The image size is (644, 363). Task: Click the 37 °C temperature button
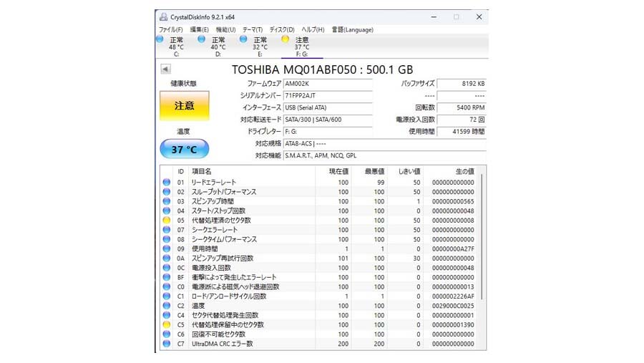click(x=185, y=149)
